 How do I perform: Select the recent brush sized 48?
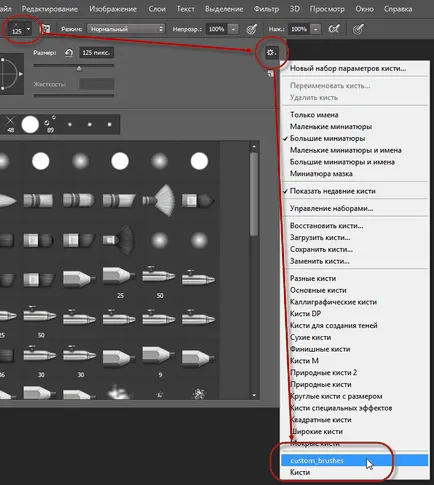click(11, 124)
